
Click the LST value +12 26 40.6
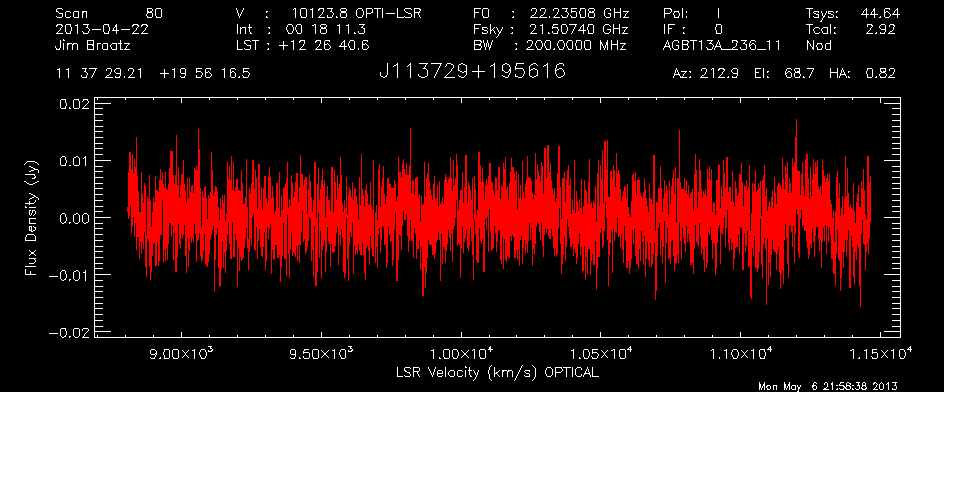324,45
